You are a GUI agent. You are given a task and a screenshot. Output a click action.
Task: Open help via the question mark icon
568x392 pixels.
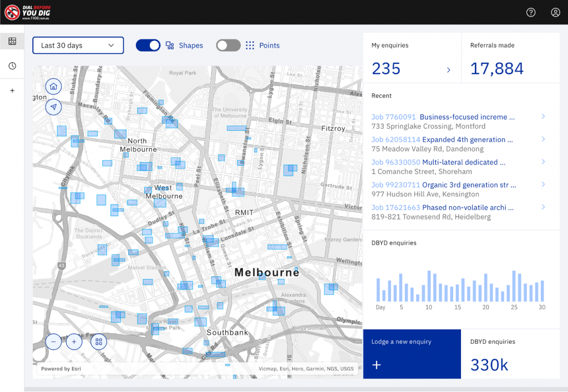click(530, 12)
